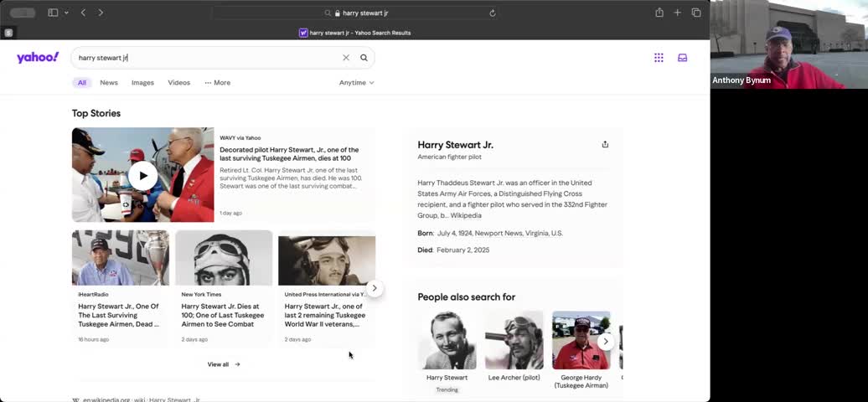
Task: Advance Top Stories carousel with next arrow
Action: (375, 288)
